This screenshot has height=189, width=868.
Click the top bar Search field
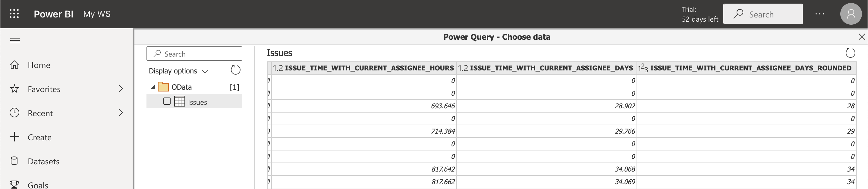pyautogui.click(x=763, y=14)
